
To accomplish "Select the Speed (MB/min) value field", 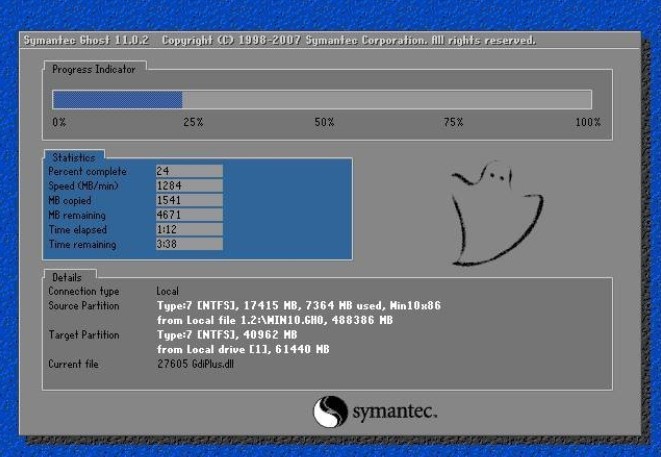I will [188, 186].
